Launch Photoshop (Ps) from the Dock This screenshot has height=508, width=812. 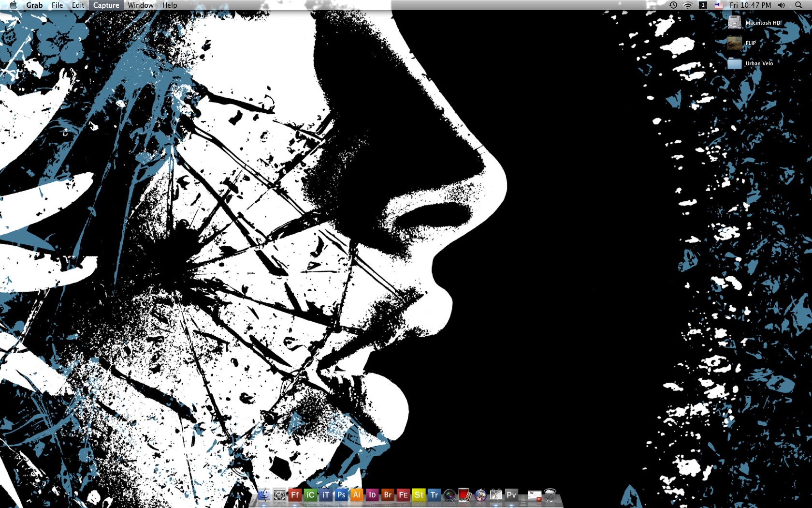click(341, 494)
